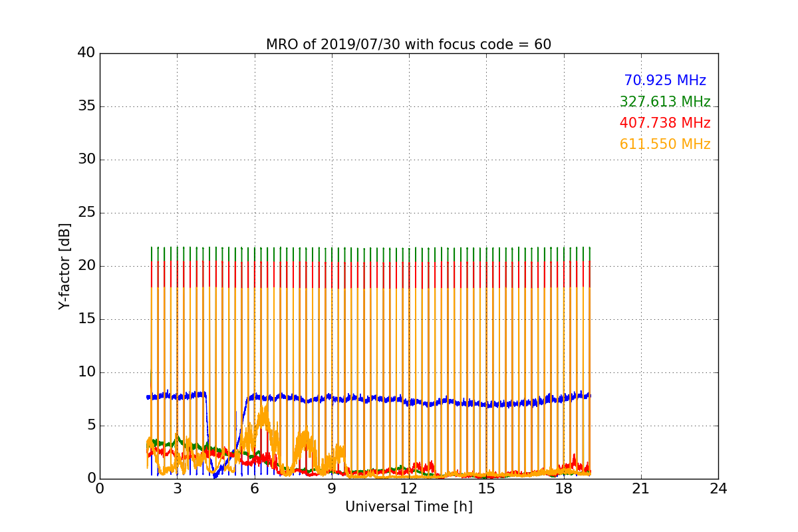Click the y-axis tick label 5
This screenshot has width=798, height=532.
tap(90, 426)
